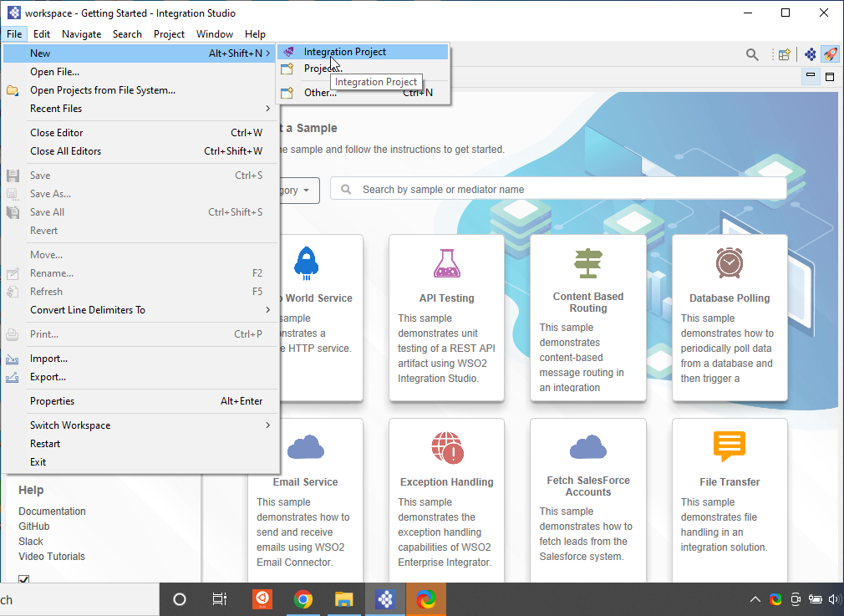The height and width of the screenshot is (616, 844).
Task: Choose Open File... menu entry
Action: click(141, 72)
